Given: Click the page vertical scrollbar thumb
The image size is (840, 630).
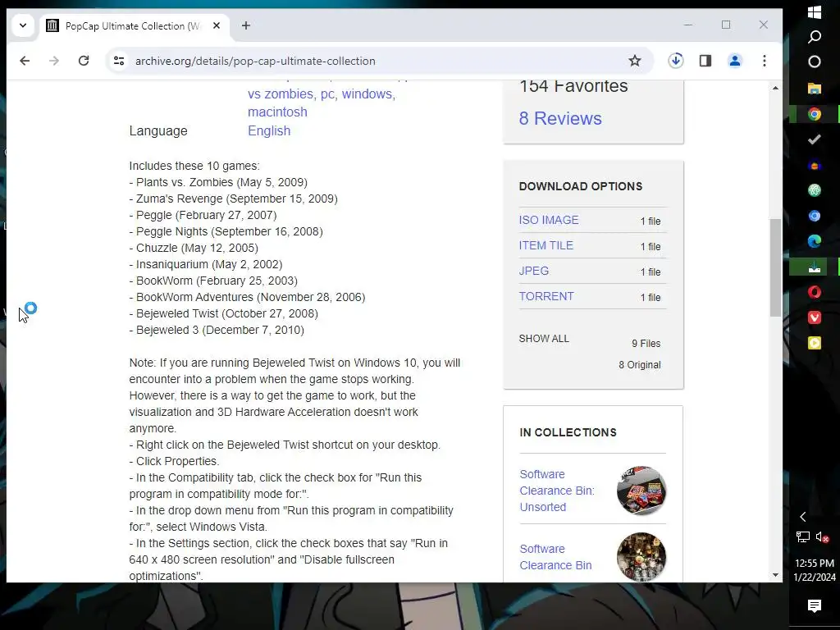Looking at the screenshot, I should pos(775,267).
